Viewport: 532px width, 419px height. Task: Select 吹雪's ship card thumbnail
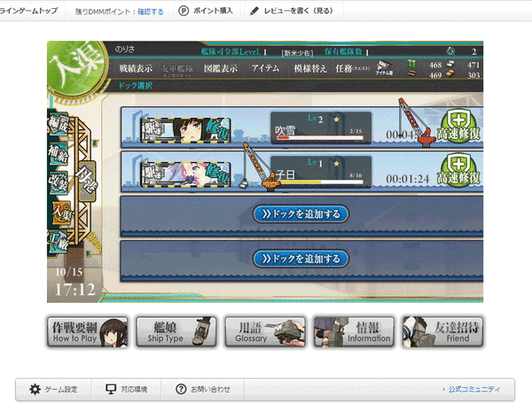pos(185,130)
